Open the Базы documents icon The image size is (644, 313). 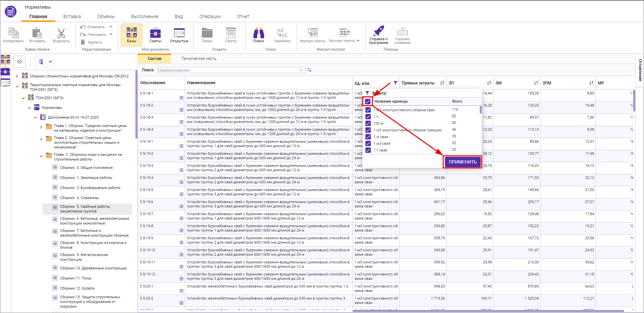pos(131,35)
